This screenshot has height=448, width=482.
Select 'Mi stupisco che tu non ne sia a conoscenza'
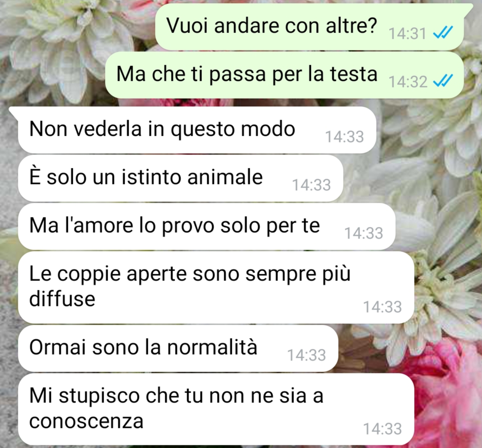coord(216,409)
